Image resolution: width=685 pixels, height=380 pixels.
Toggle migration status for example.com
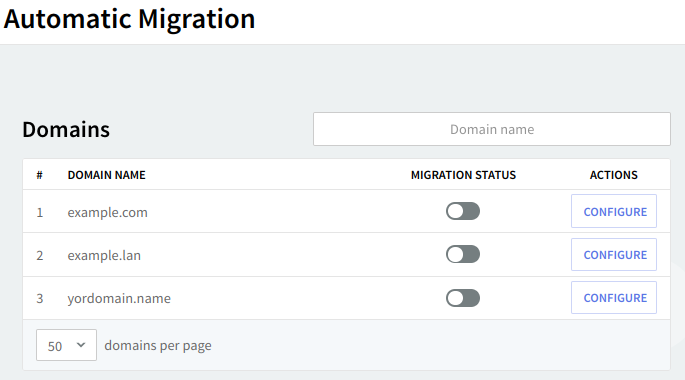[463, 211]
